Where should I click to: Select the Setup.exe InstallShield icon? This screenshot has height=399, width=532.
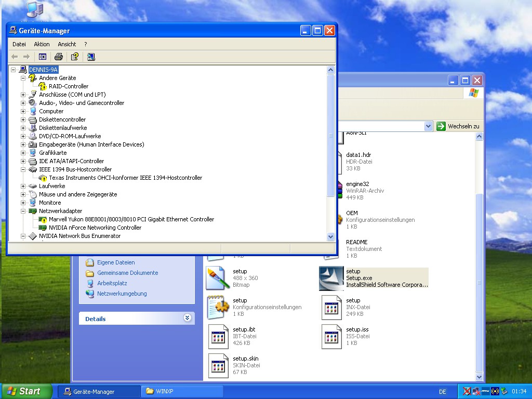click(x=331, y=278)
